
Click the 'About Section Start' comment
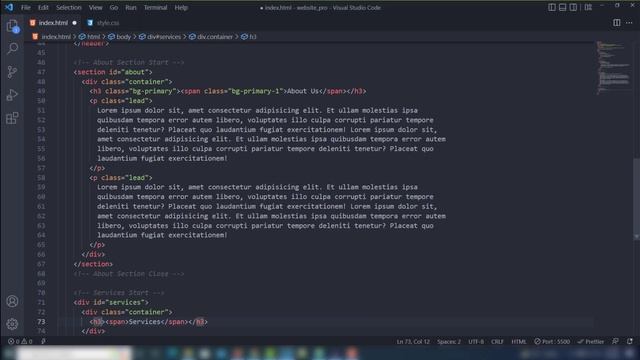[x=129, y=62]
